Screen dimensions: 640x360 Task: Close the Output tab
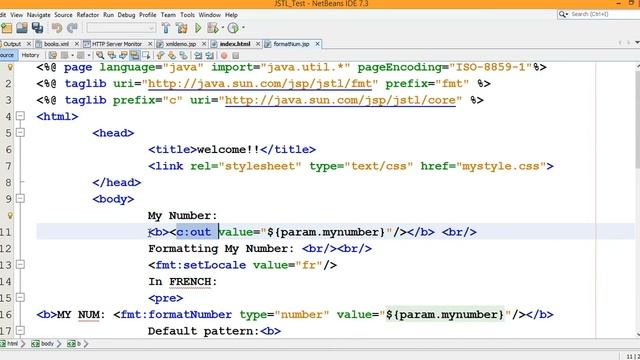pos(29,44)
